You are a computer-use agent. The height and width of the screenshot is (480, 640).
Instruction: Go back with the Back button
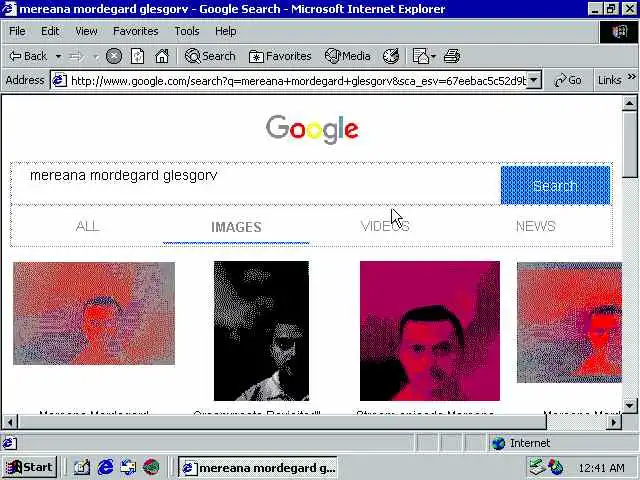[28, 56]
